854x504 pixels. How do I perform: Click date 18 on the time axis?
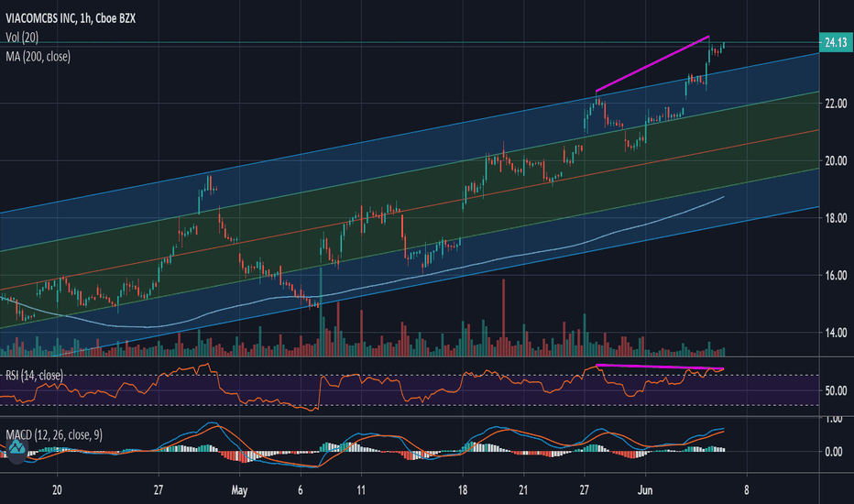click(463, 490)
